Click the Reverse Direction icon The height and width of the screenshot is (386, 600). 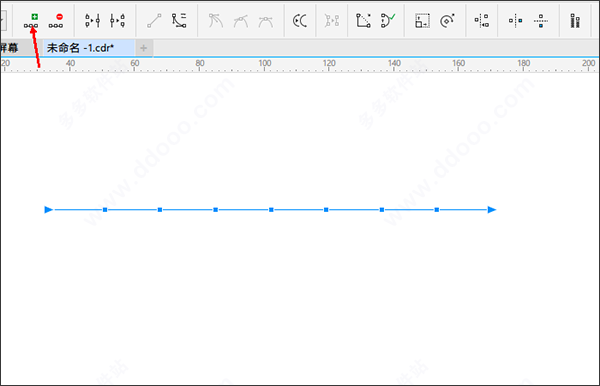coord(300,21)
